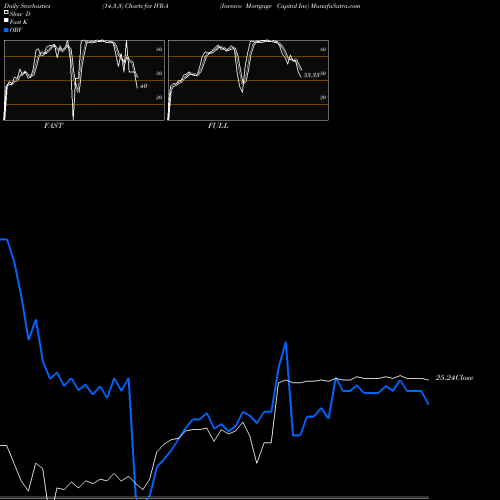The width and height of the screenshot is (500, 500).
Task: Select the 'Fast K' legend label
Action: tap(18, 22)
